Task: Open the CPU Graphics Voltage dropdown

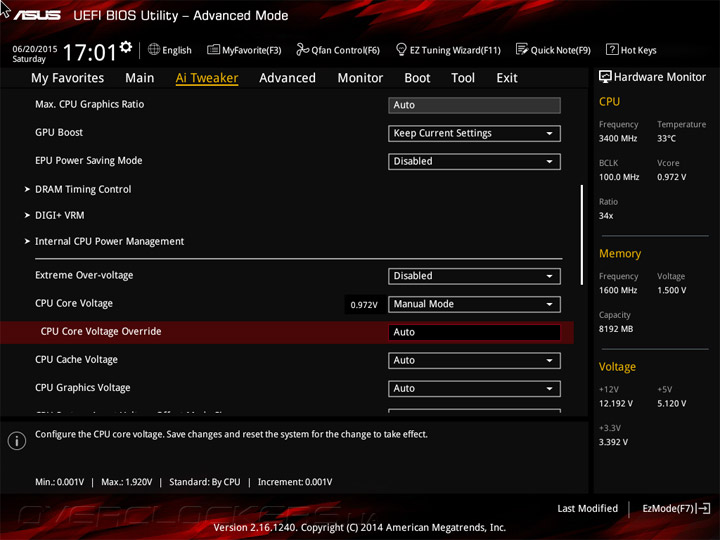Action: pos(474,388)
